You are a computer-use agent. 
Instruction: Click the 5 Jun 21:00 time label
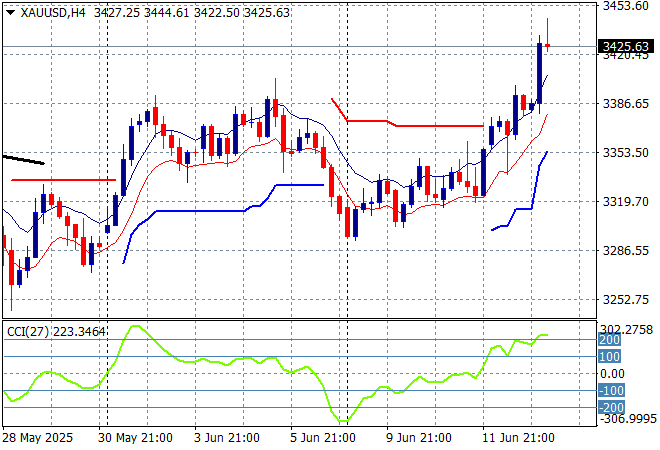pyautogui.click(x=323, y=438)
